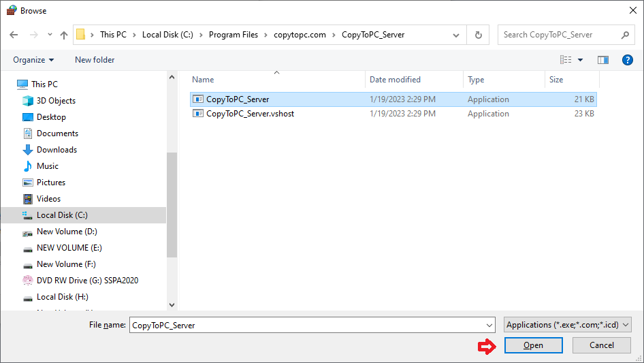Click the CopyToPC_Server file icon
The image size is (644, 363).
coord(198,99)
